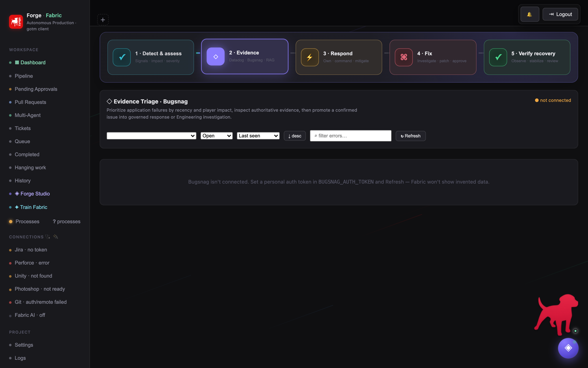This screenshot has height=368, width=588.
Task: Click the Refresh button
Action: click(410, 136)
